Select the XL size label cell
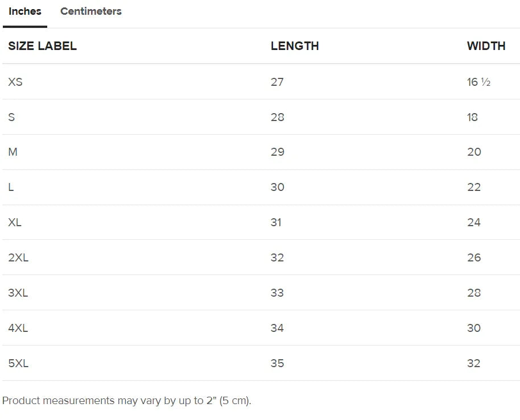The image size is (520, 420). click(x=15, y=222)
